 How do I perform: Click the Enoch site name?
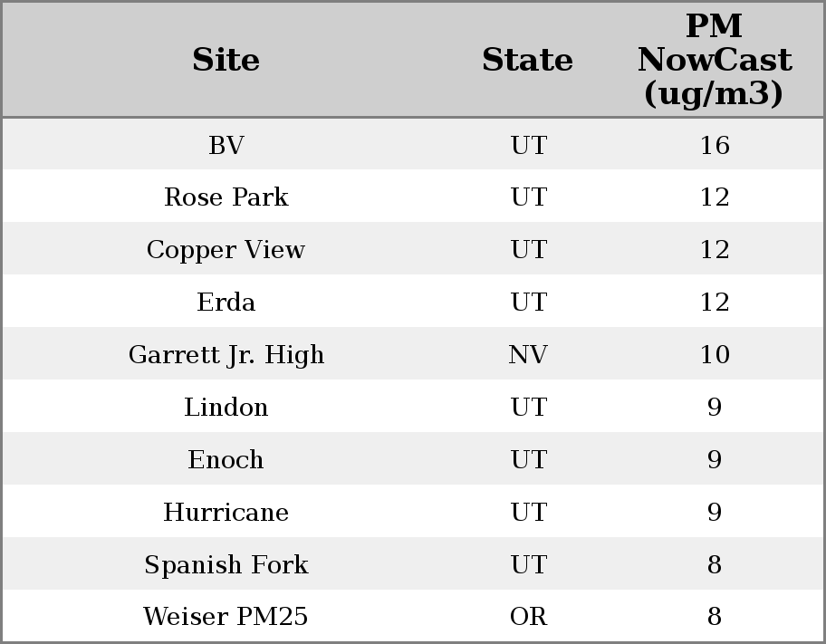point(226,460)
